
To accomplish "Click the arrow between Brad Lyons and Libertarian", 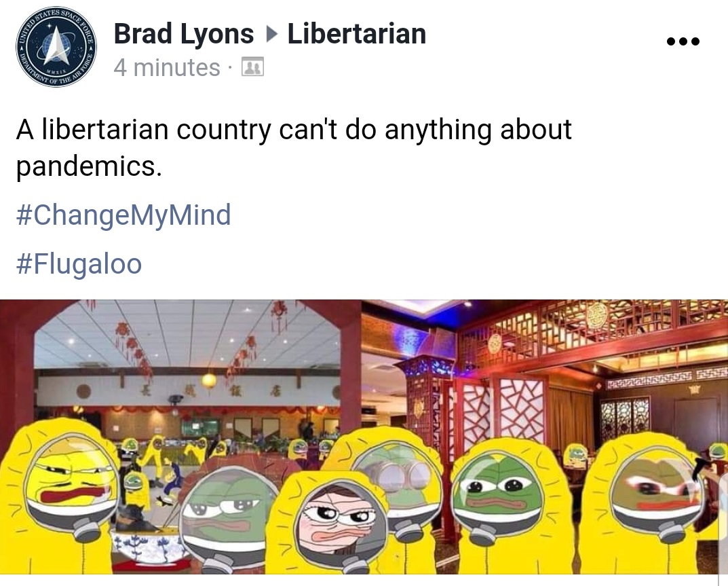I will point(271,34).
